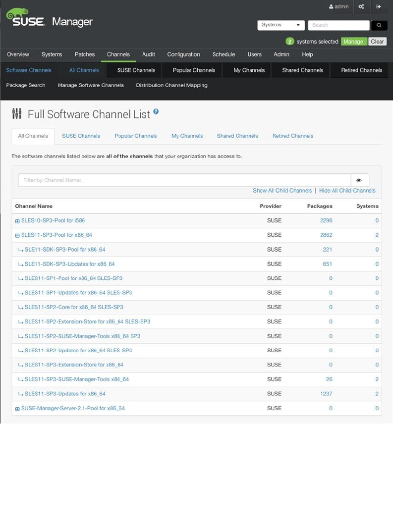The image size is (393, 532).
Task: Click Hide All Child Channels link
Action: pyautogui.click(x=347, y=191)
